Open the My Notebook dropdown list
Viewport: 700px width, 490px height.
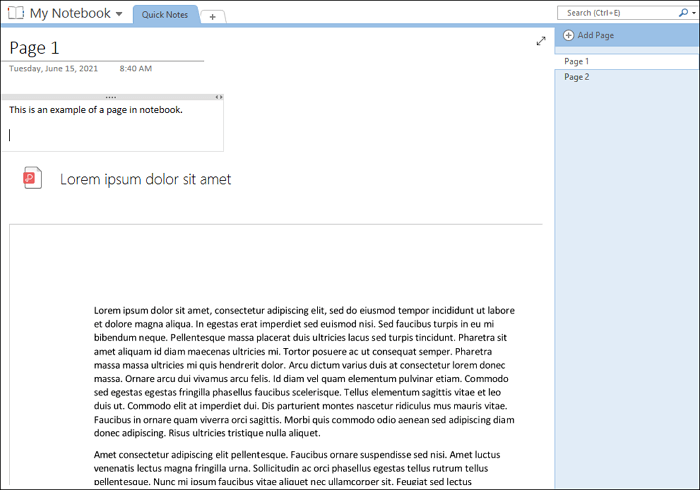pyautogui.click(x=119, y=14)
